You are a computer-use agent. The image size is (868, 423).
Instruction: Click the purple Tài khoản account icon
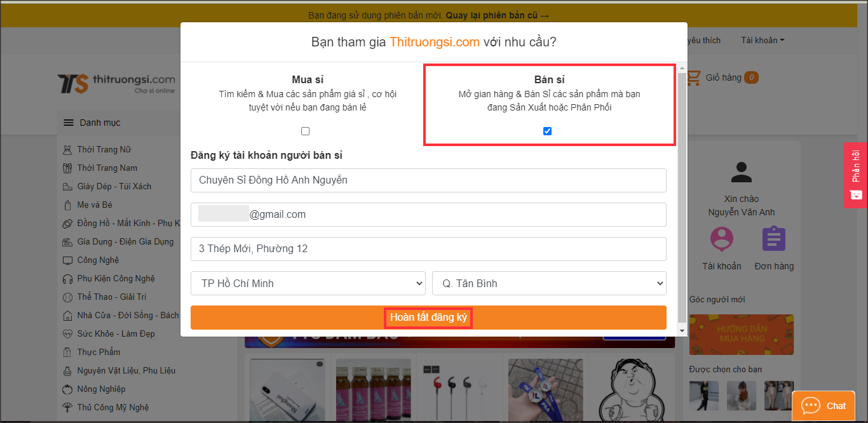click(721, 239)
